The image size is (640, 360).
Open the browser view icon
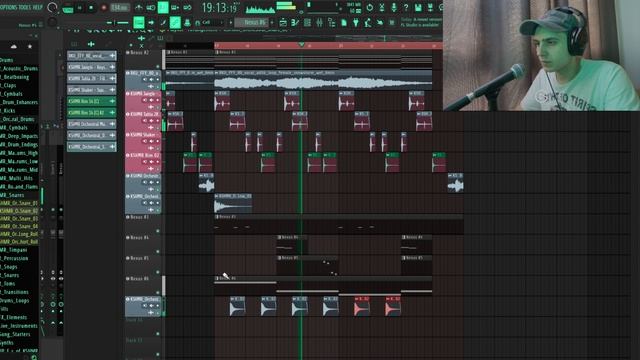pos(331,22)
